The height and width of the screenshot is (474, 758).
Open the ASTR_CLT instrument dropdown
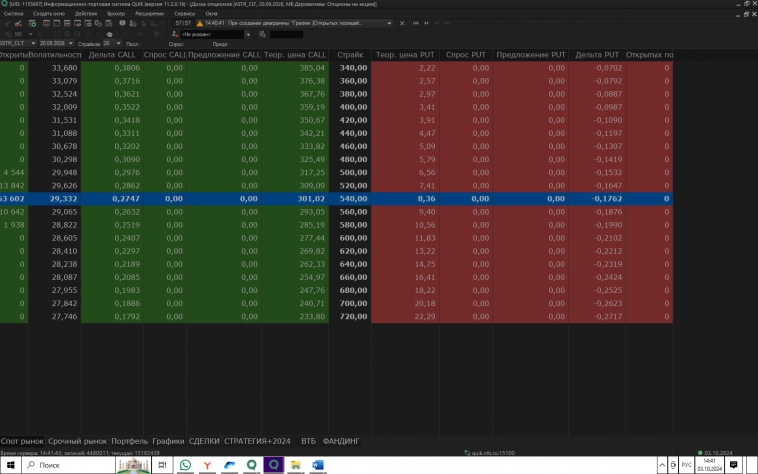(33, 44)
